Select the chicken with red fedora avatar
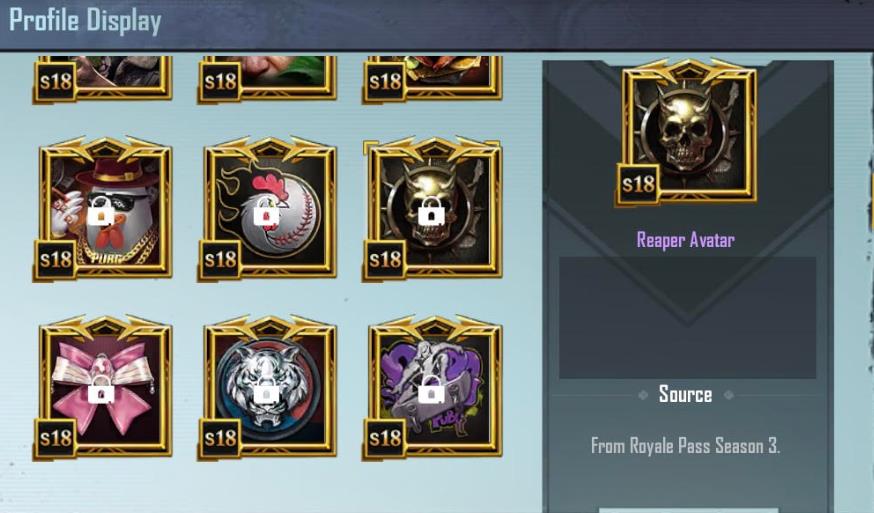The width and height of the screenshot is (874, 513). [x=103, y=210]
